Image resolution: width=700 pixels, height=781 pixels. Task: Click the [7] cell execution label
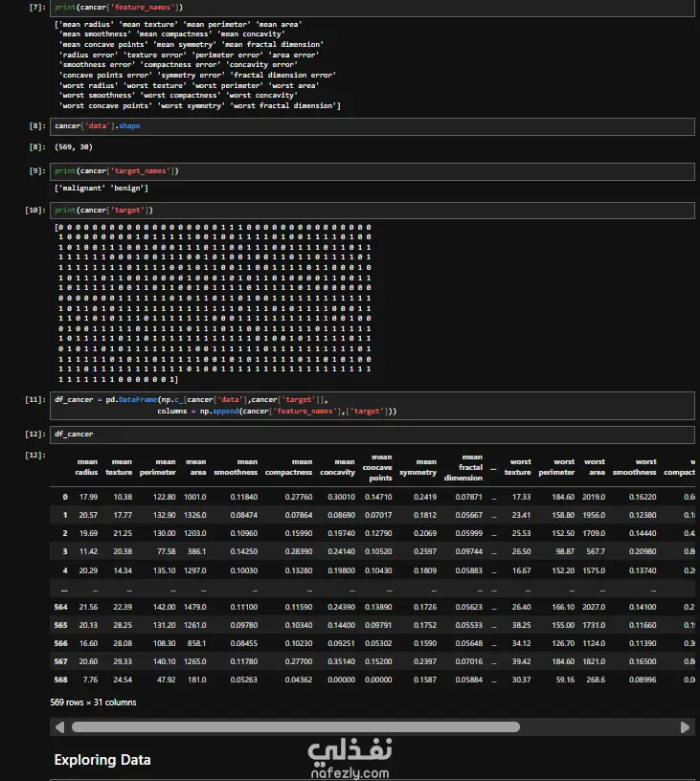coord(37,8)
